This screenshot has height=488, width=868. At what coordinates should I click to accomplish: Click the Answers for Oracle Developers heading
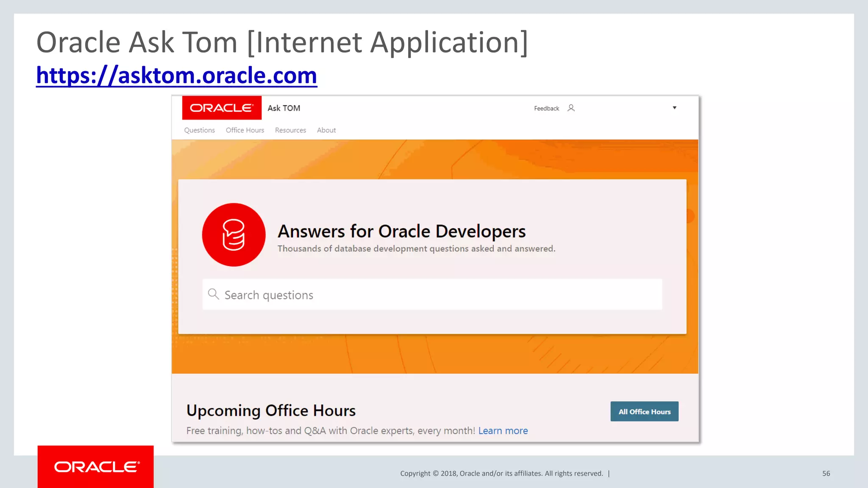[x=401, y=231]
